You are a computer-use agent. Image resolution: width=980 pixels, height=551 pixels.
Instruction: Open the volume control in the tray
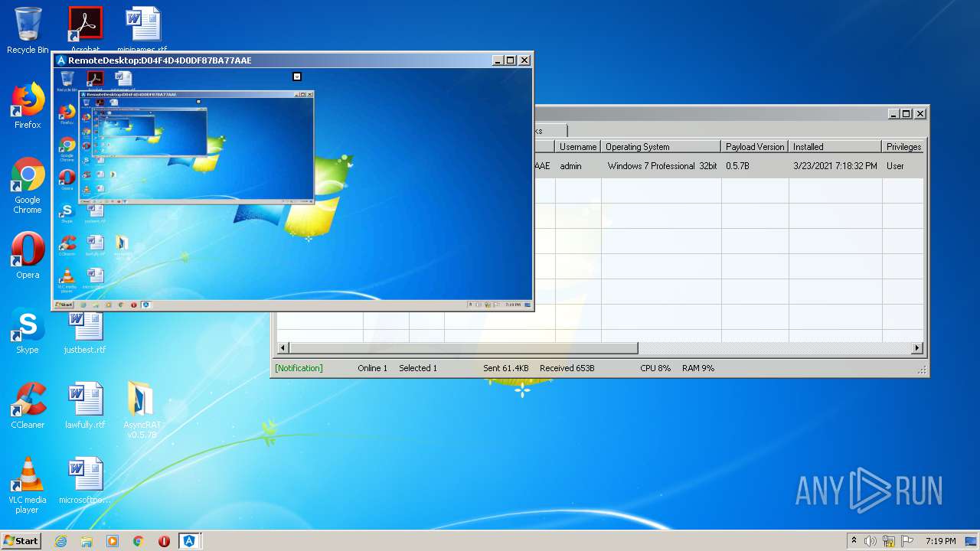pos(871,541)
